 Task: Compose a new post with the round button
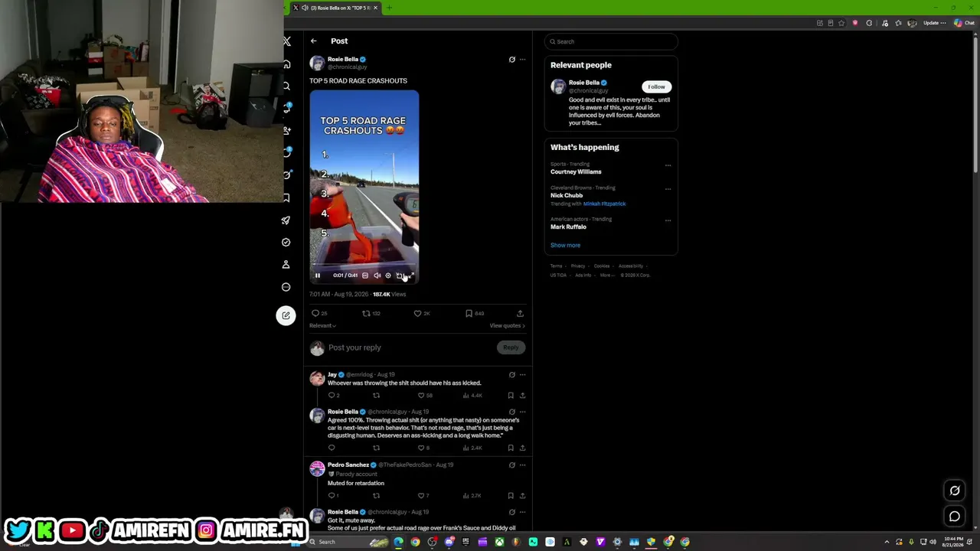coord(286,315)
